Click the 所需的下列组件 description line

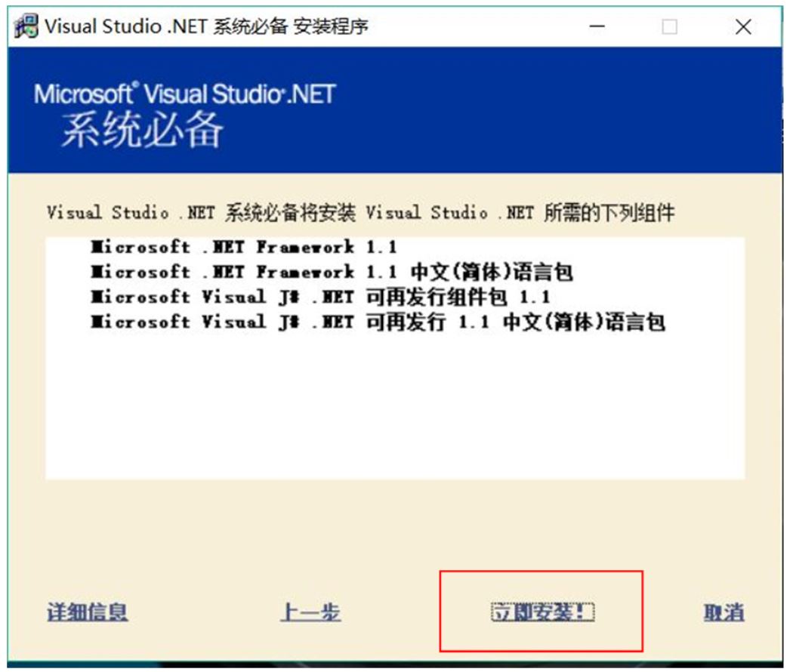(361, 213)
